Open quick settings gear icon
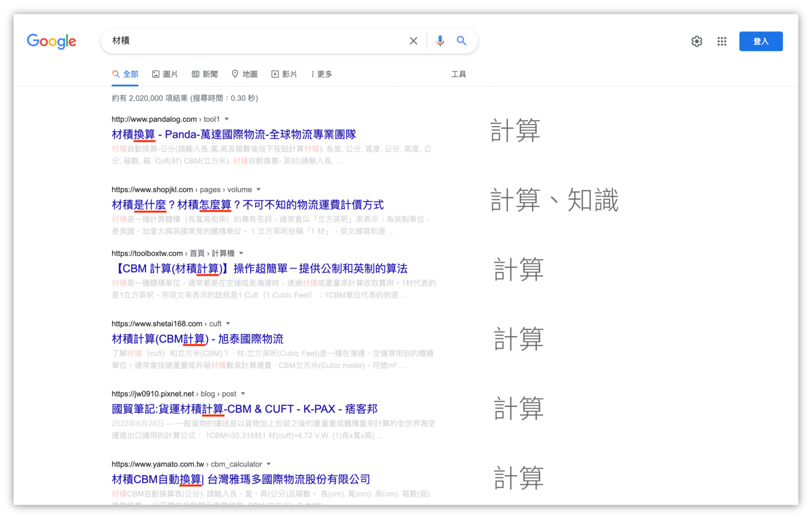Viewport: 812px width, 518px height. coord(697,41)
